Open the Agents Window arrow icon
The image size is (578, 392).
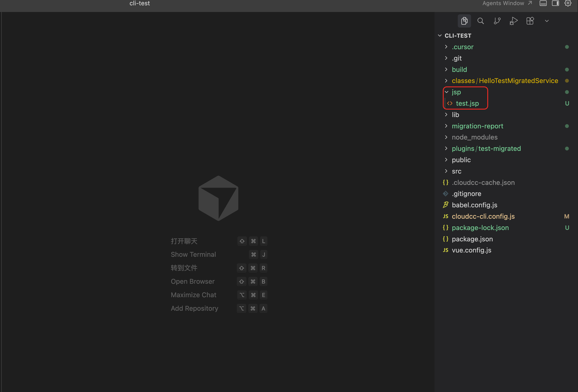tap(530, 3)
